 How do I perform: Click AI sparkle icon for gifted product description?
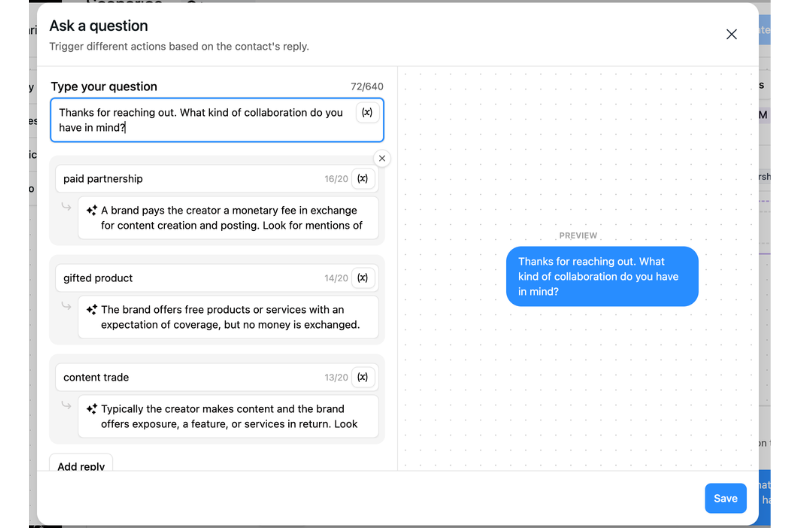pyautogui.click(x=92, y=310)
